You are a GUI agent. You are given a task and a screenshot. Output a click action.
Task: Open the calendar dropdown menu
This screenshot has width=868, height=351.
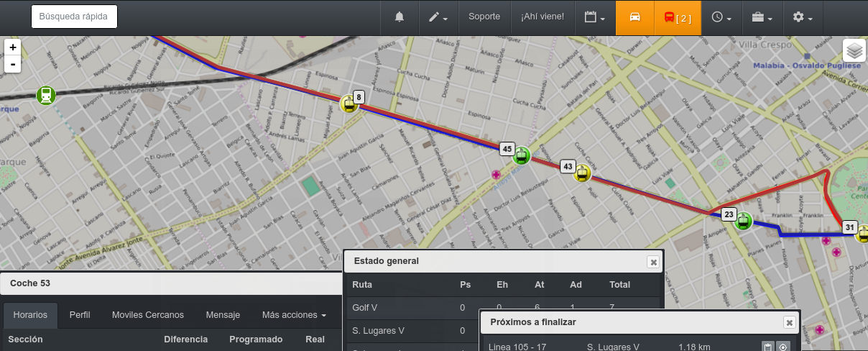pos(594,17)
